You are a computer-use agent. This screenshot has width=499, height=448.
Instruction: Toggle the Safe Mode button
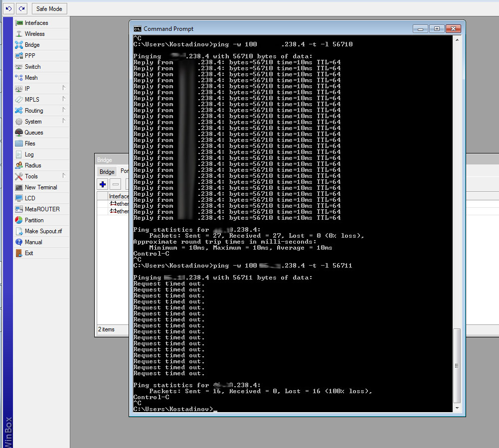tap(49, 9)
